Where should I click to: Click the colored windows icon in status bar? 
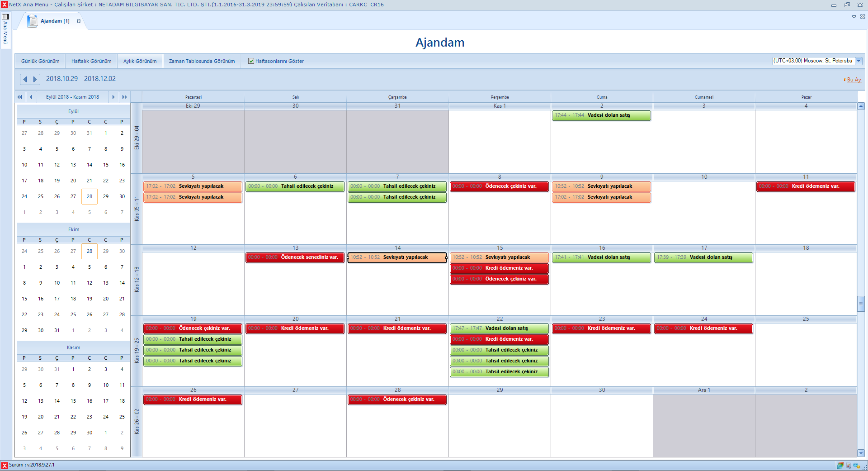click(840, 465)
